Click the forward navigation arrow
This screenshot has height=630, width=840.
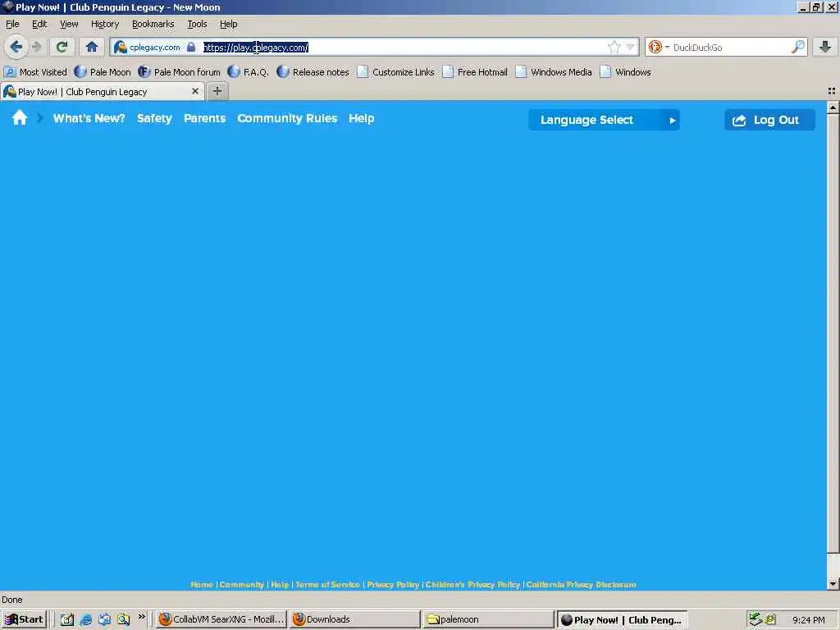point(36,47)
